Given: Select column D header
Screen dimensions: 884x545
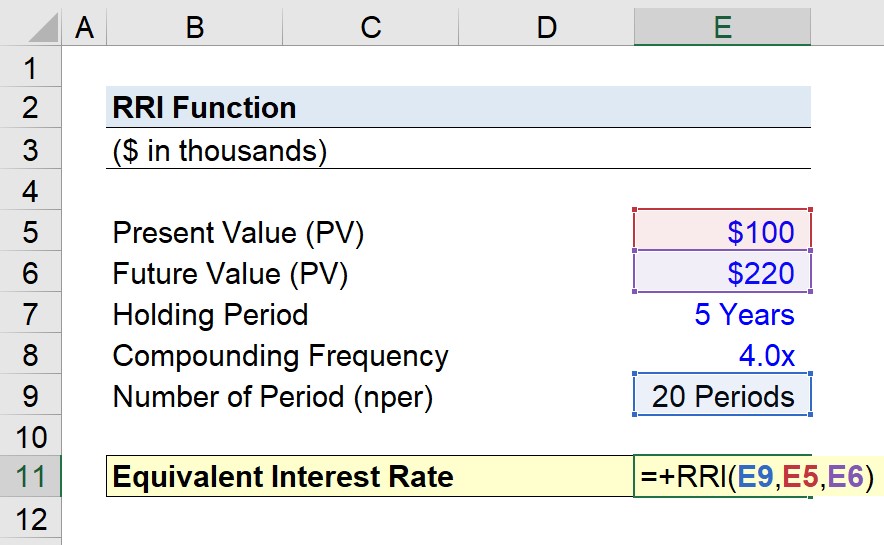Looking at the screenshot, I should coord(546,28).
